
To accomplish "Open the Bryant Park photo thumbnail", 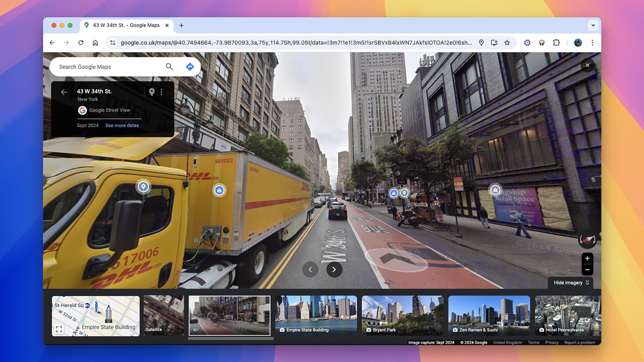I will pyautogui.click(x=402, y=316).
